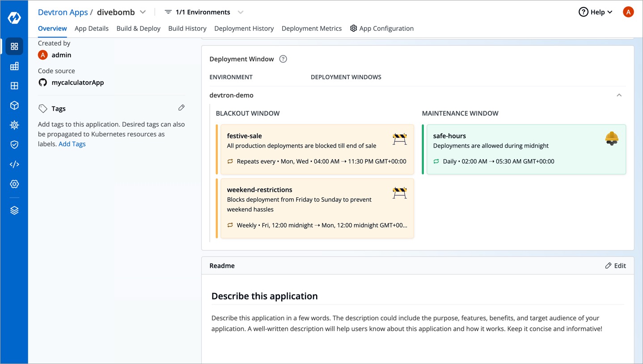Collapse the devtron-demo environment row
This screenshot has width=643, height=364.
pyautogui.click(x=619, y=95)
